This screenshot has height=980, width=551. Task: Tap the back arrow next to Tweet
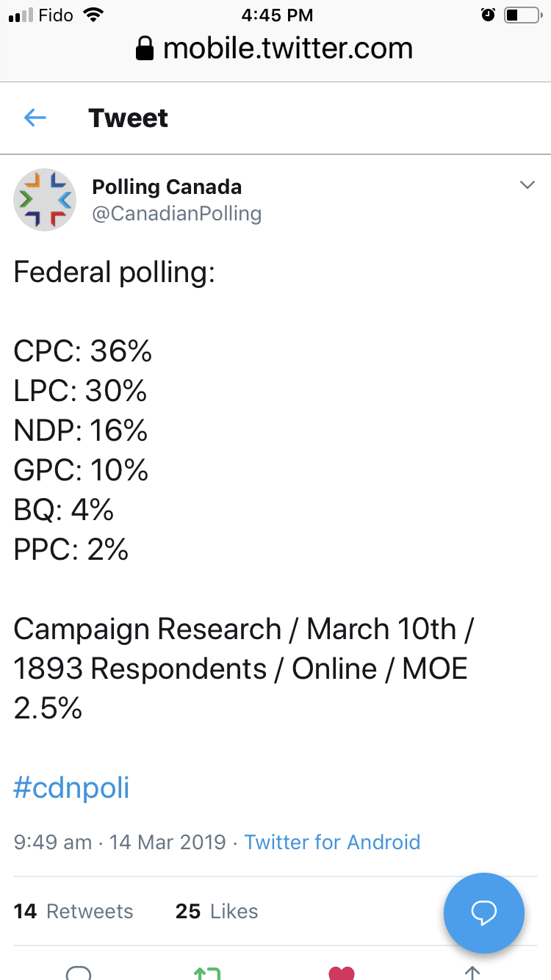tap(35, 118)
